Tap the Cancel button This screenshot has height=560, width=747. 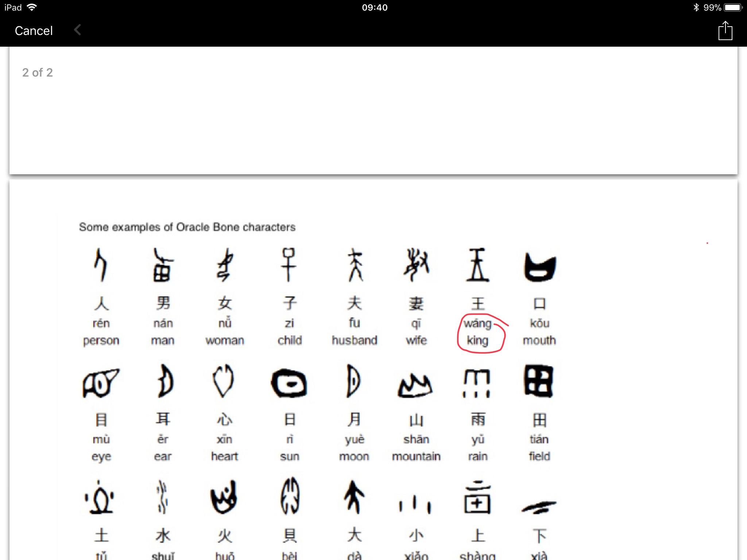pos(34,31)
